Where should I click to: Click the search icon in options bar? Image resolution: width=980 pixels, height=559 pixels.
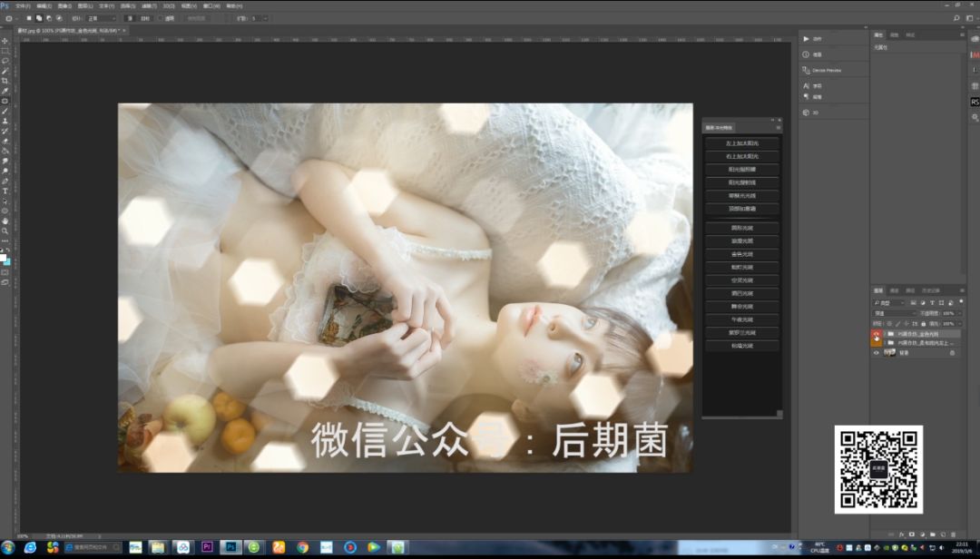click(956, 18)
